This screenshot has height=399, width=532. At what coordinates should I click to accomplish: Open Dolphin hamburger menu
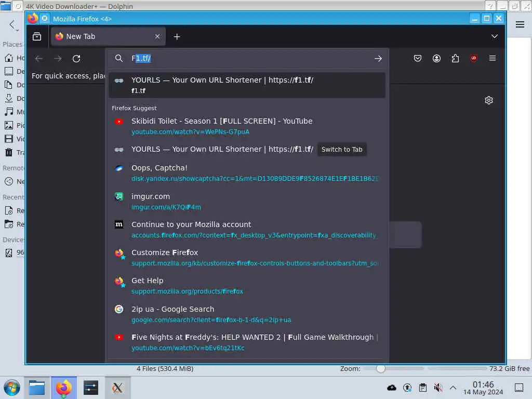pyautogui.click(x=520, y=24)
